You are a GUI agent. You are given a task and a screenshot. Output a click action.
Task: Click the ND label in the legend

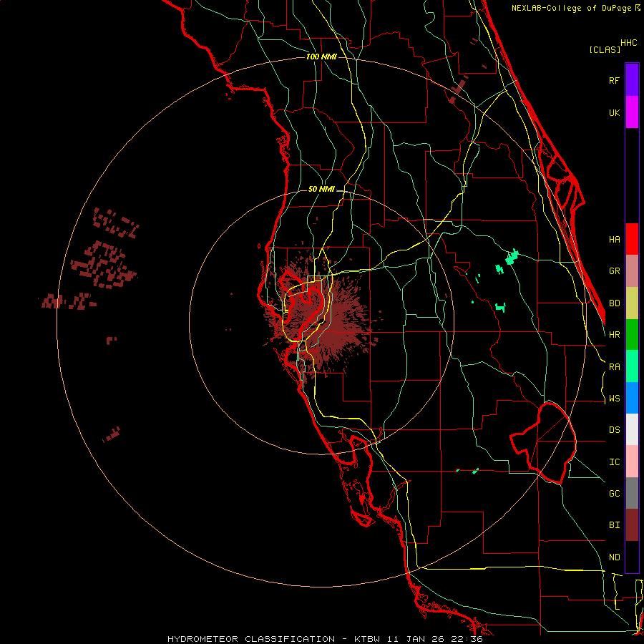(614, 557)
